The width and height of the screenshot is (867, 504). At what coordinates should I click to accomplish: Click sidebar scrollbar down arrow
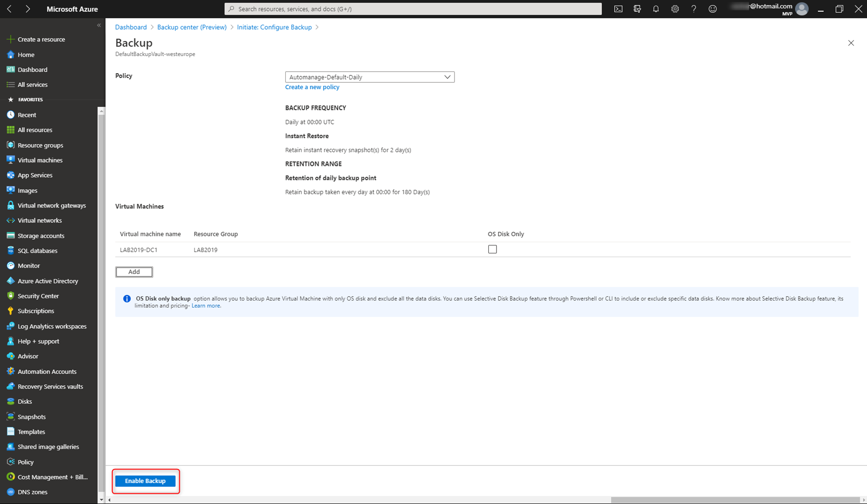(x=101, y=499)
